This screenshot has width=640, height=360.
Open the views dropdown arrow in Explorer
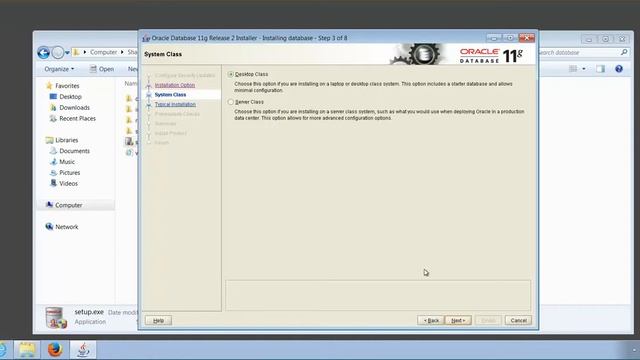tap(584, 69)
